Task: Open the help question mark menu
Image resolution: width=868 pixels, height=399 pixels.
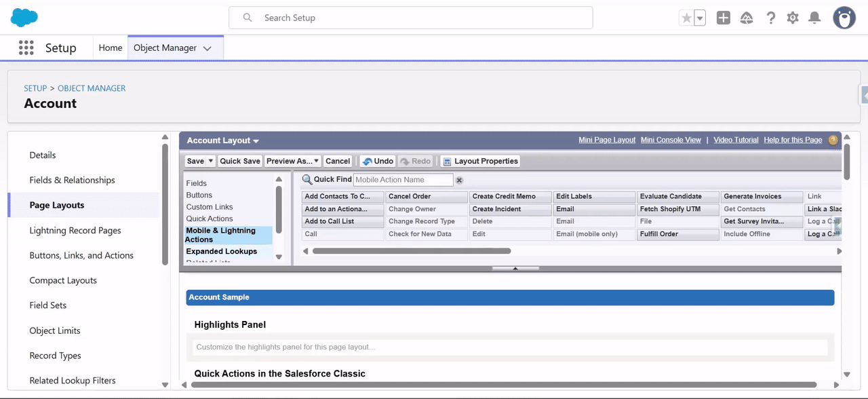Action: click(770, 18)
